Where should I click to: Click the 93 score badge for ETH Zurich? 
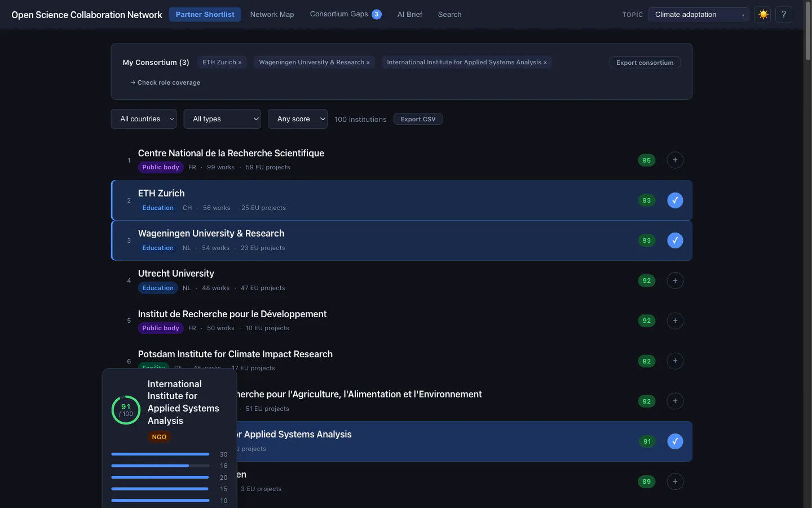(x=647, y=200)
